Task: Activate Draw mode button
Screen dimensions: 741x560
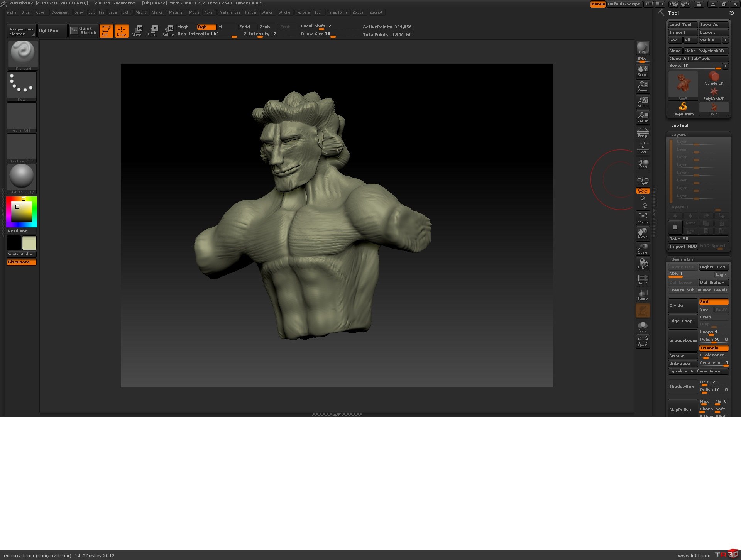Action: [122, 31]
